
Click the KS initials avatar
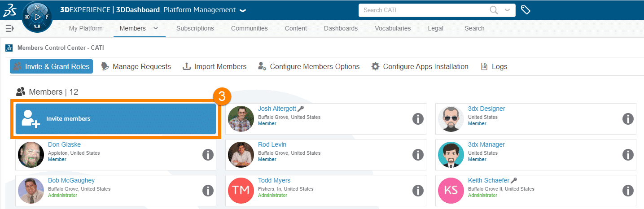[451, 191]
